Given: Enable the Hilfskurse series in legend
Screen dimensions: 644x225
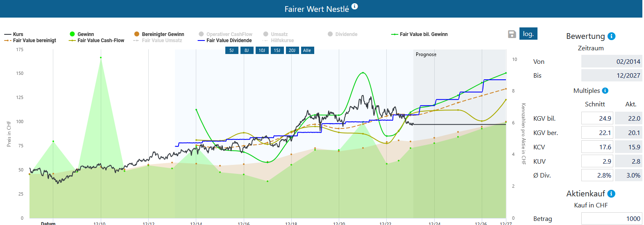Looking at the screenshot, I should 279,40.
